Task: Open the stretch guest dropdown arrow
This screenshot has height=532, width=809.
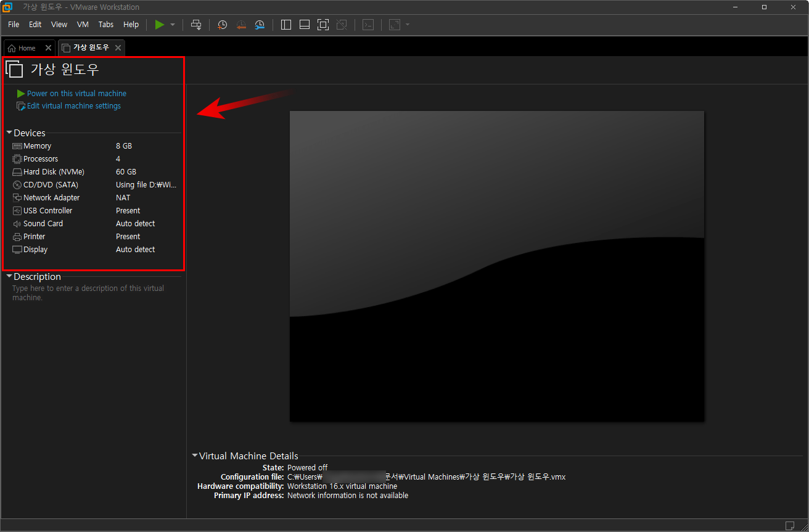Action: [x=408, y=25]
